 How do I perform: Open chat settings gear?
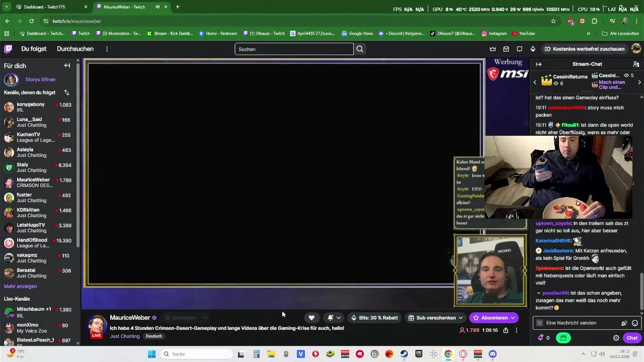[x=616, y=338]
